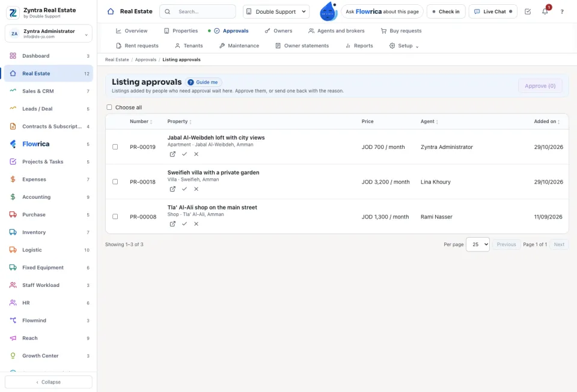Select the PR-00019 row checkbox

pos(115,146)
